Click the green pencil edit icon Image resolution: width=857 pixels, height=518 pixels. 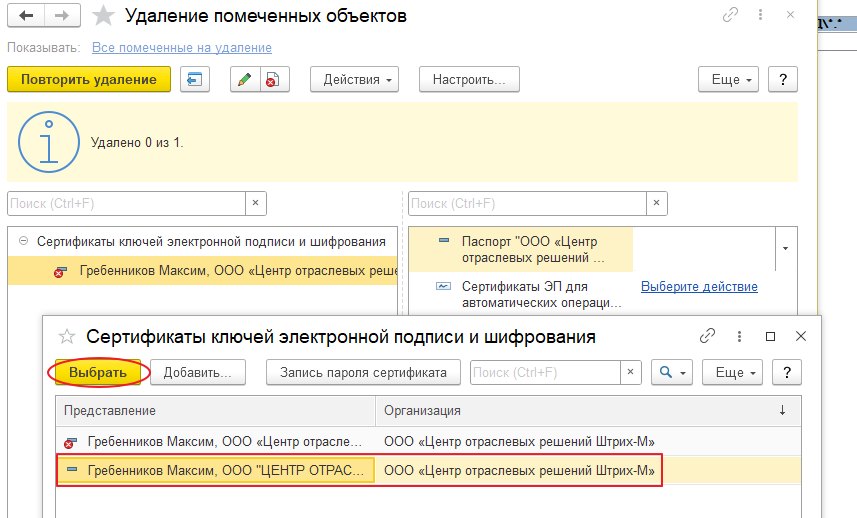pos(245,79)
